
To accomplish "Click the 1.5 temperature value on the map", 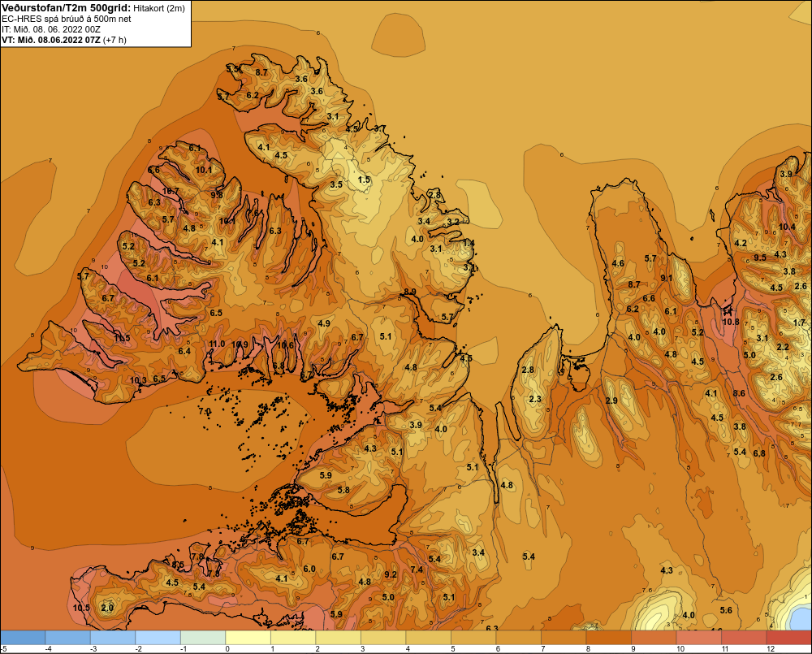I will coord(364,180).
